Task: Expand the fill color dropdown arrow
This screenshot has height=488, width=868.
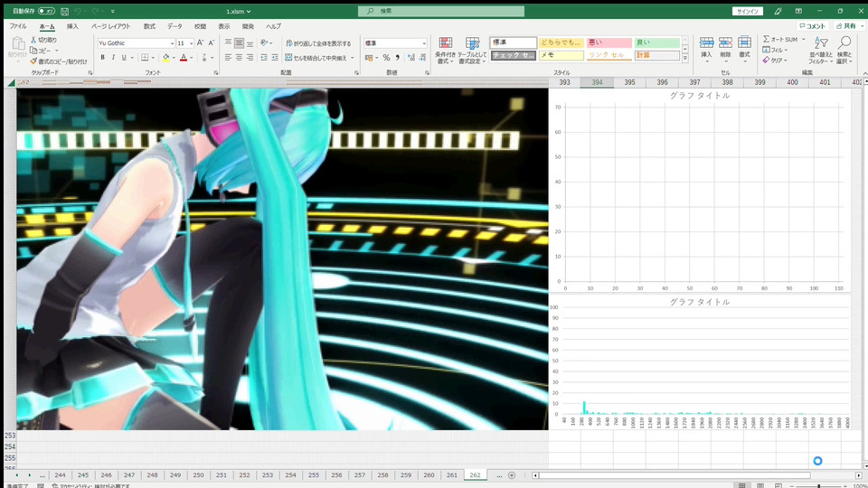Action: tap(174, 58)
